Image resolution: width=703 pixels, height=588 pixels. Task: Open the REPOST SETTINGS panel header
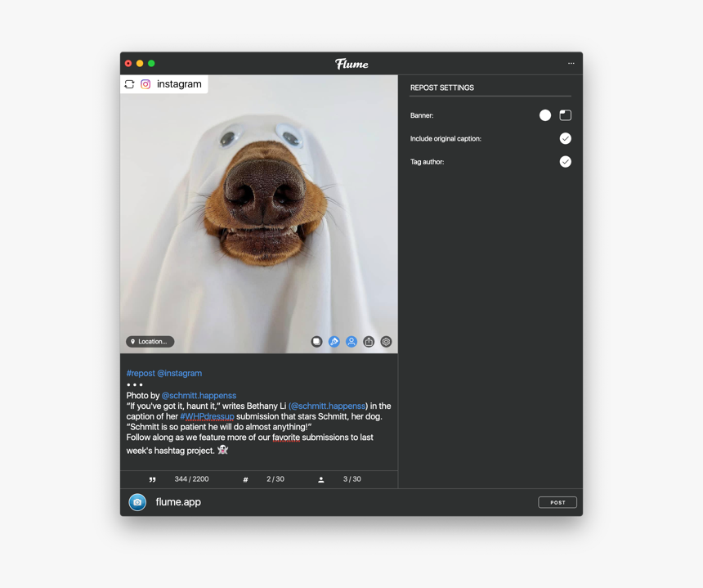click(442, 88)
